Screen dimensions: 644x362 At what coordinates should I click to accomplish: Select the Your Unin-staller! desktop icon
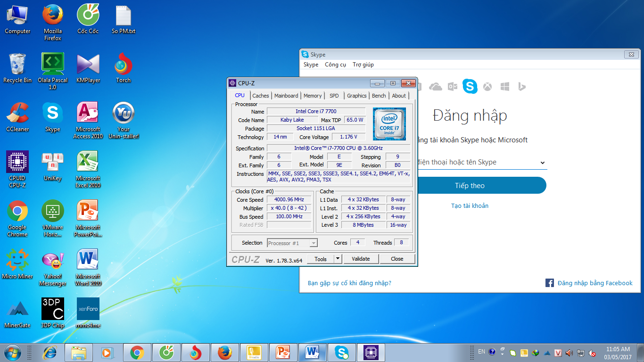[123, 120]
